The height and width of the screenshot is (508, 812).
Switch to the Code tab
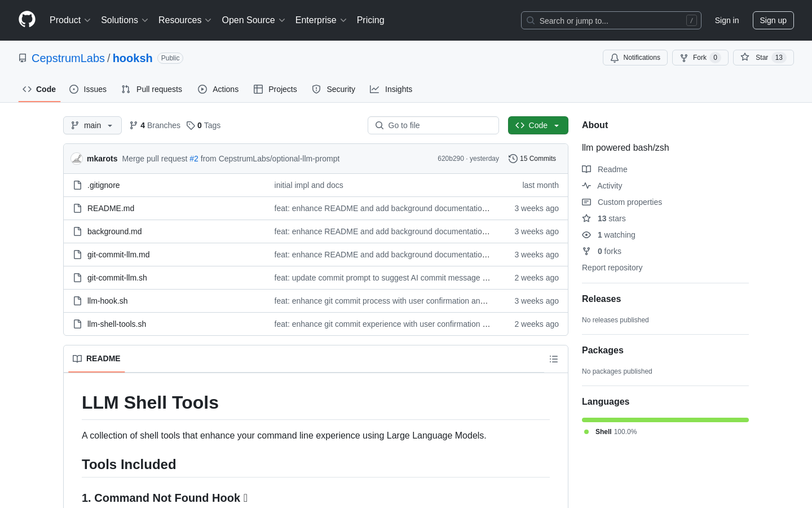tap(39, 89)
